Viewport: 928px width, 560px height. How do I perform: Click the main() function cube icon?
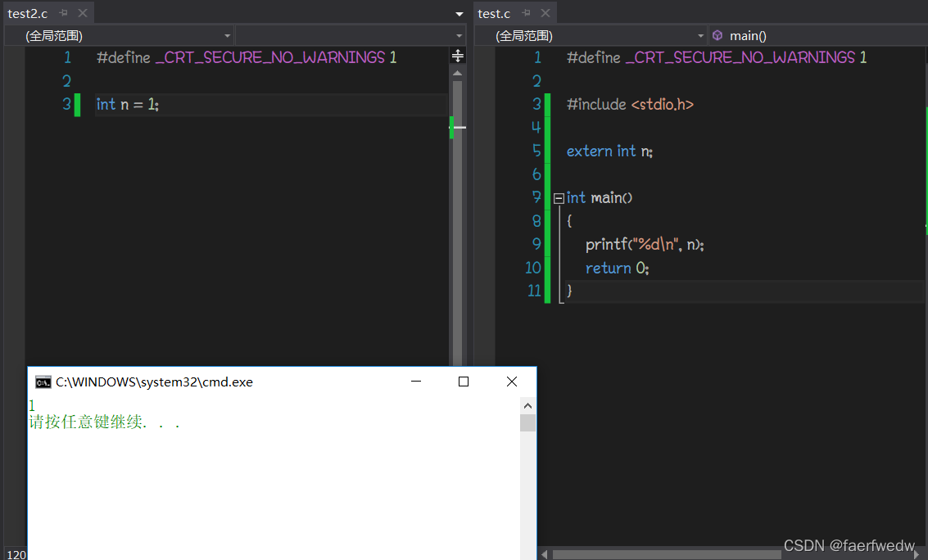point(718,35)
